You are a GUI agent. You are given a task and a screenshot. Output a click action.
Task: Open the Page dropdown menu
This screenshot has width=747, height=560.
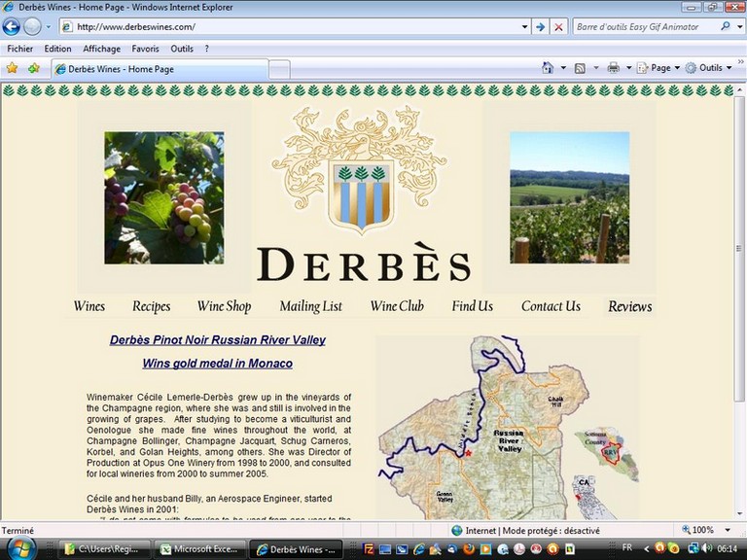tap(664, 68)
